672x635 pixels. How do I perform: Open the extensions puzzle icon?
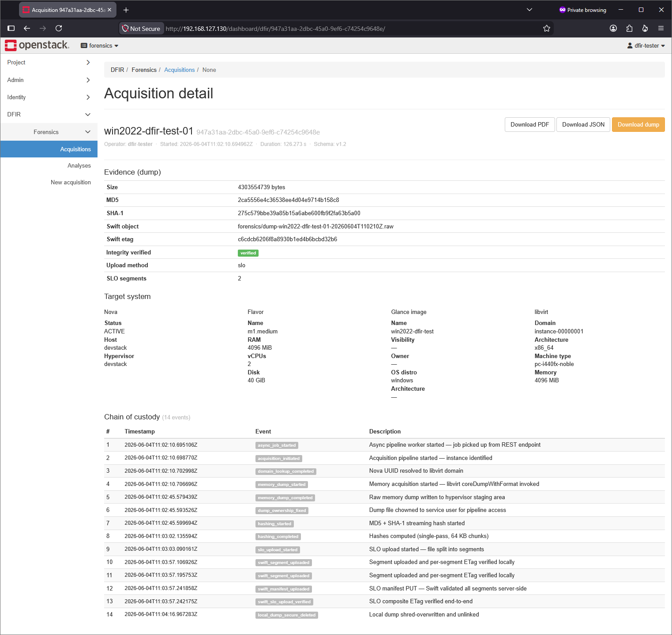click(629, 28)
